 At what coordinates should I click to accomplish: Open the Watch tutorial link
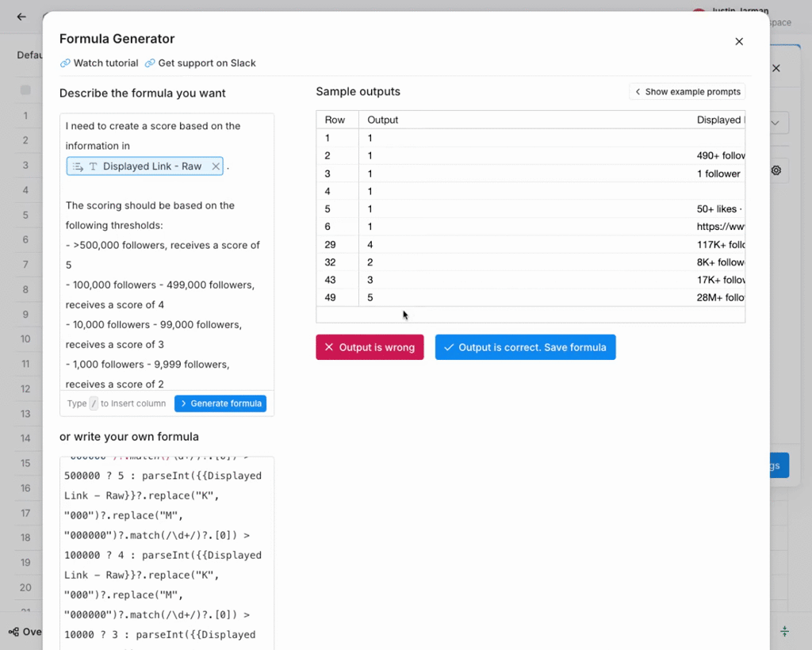[x=105, y=63]
